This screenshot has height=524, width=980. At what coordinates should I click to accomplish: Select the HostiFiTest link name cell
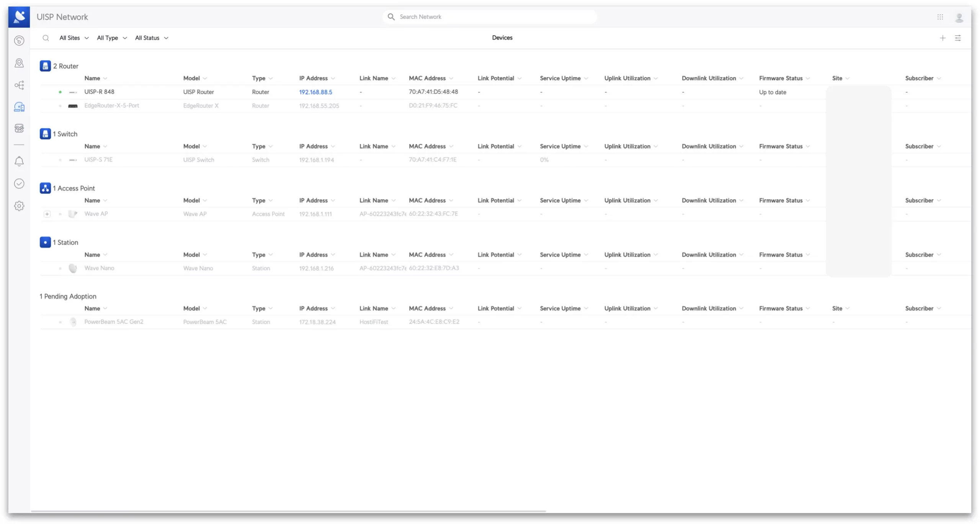(374, 322)
